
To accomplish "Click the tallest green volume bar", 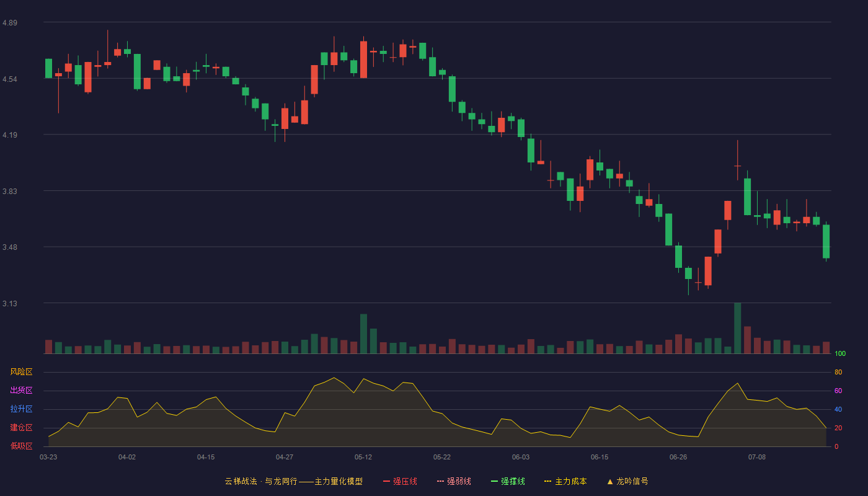I will (x=737, y=328).
